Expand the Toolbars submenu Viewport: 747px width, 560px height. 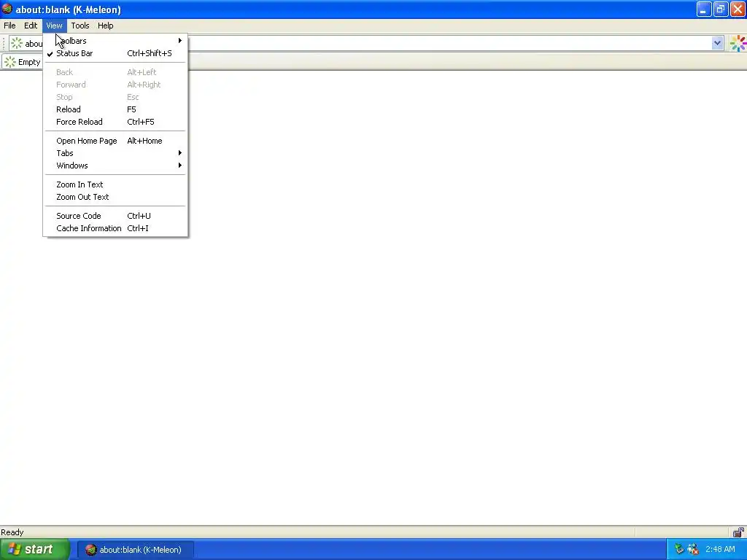pos(115,41)
